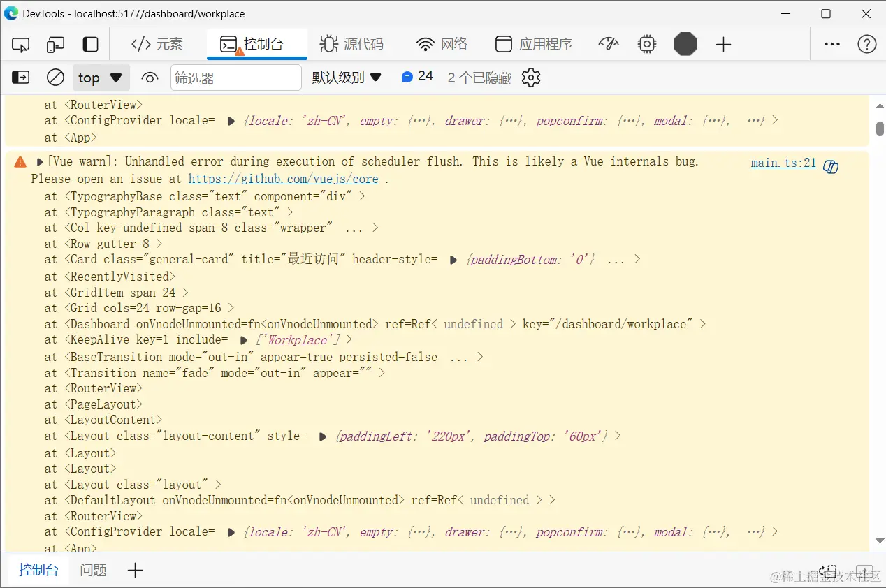Click the scrollbar up arrow
This screenshot has width=886, height=588.
[x=880, y=105]
